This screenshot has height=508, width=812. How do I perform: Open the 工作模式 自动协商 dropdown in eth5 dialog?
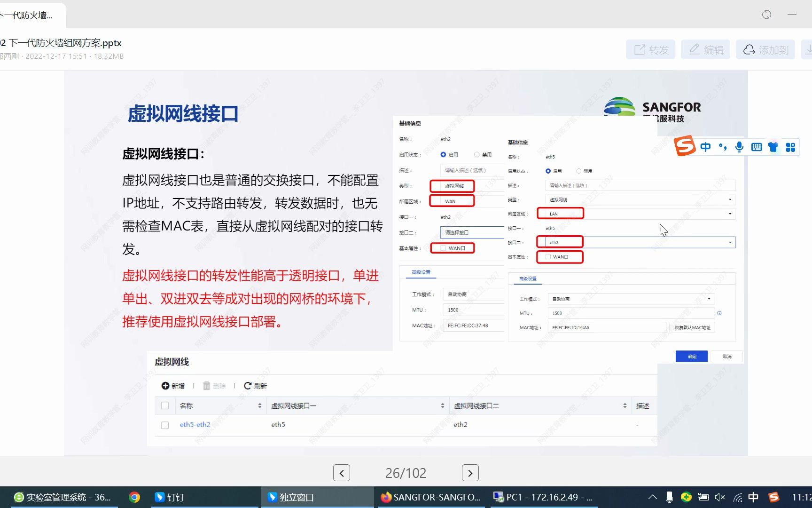point(631,299)
